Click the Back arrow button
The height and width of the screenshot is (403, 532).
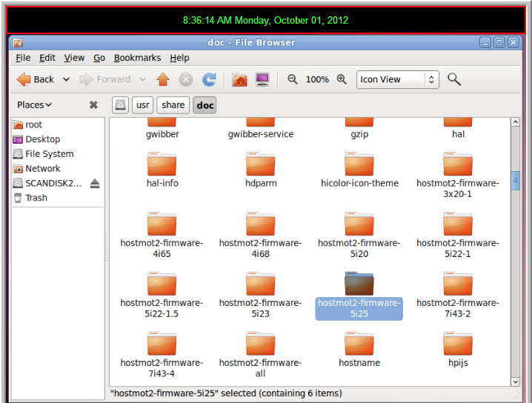(36, 79)
